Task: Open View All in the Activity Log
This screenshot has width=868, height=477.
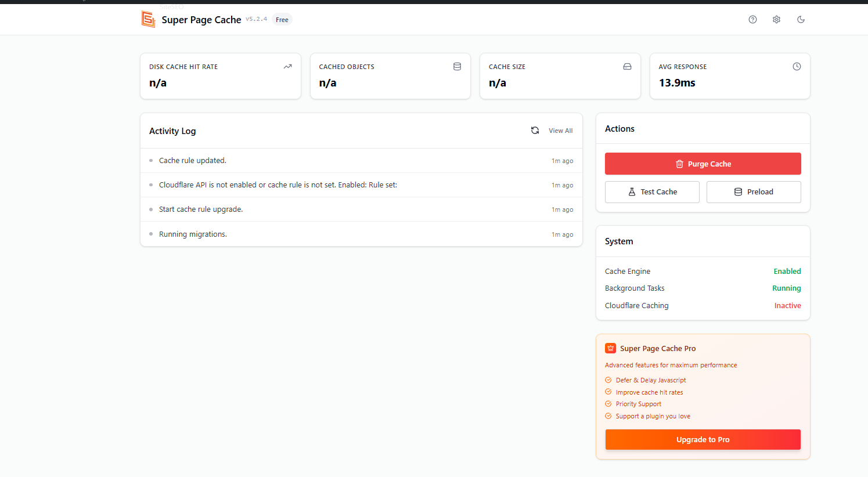Action: click(561, 131)
